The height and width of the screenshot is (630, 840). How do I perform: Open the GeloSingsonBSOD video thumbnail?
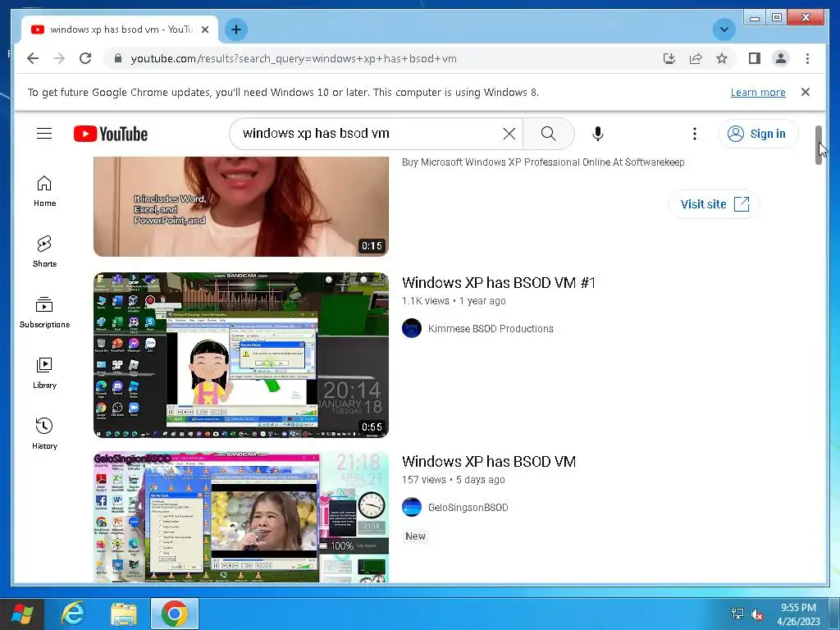240,517
